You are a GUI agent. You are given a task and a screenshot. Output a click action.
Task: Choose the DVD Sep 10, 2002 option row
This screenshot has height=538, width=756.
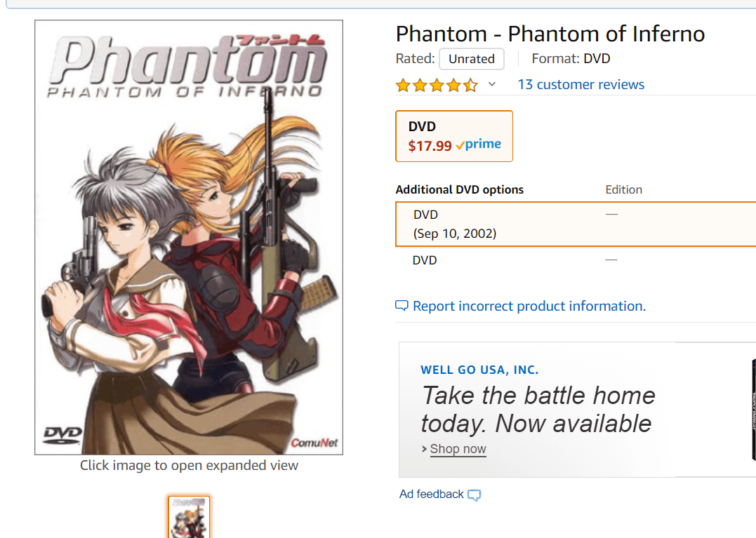[x=576, y=224]
